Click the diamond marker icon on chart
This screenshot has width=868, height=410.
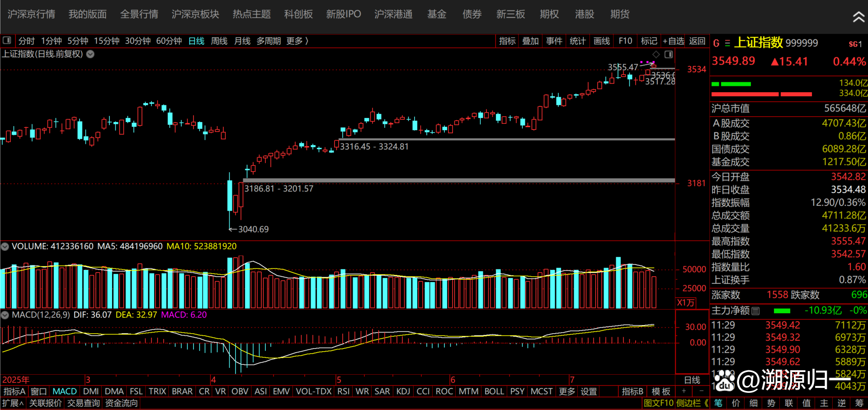[656, 54]
